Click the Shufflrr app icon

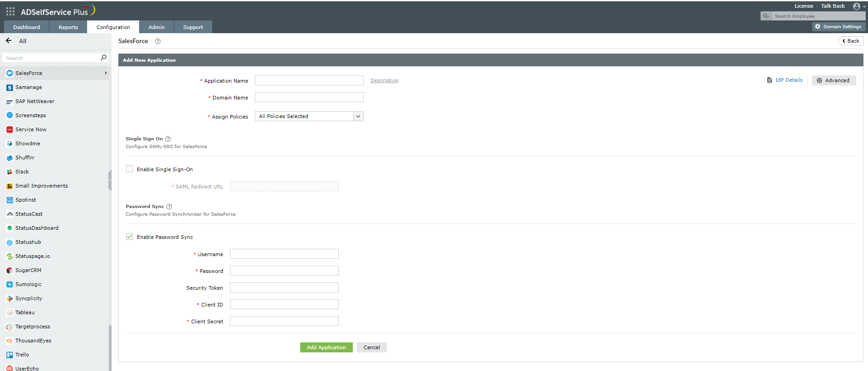tap(10, 158)
